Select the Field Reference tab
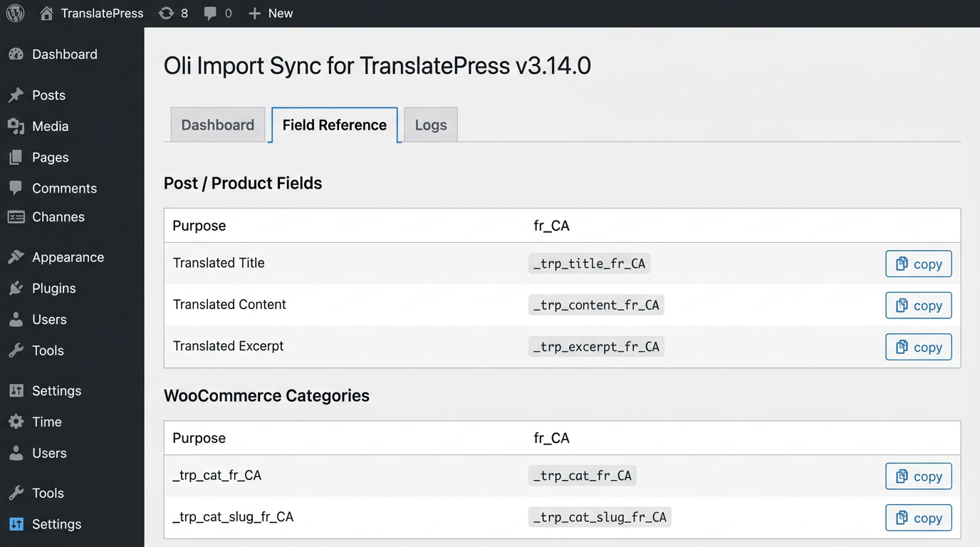 [334, 125]
